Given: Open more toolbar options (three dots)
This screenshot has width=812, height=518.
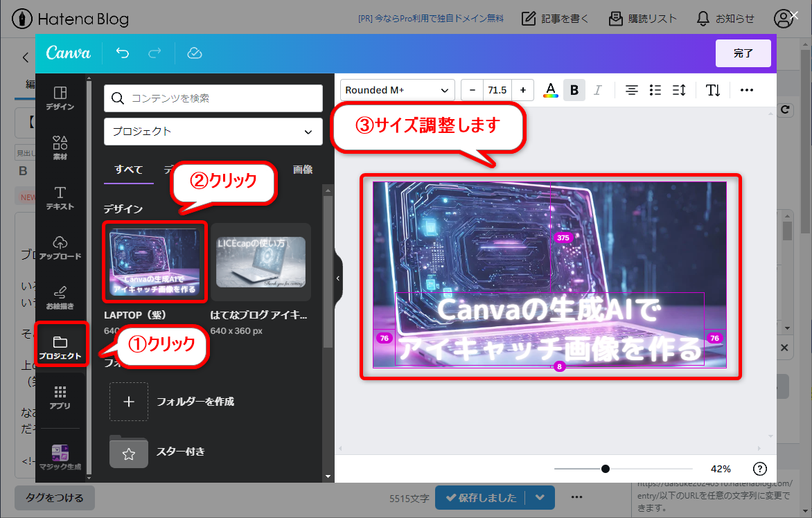Looking at the screenshot, I should point(747,90).
